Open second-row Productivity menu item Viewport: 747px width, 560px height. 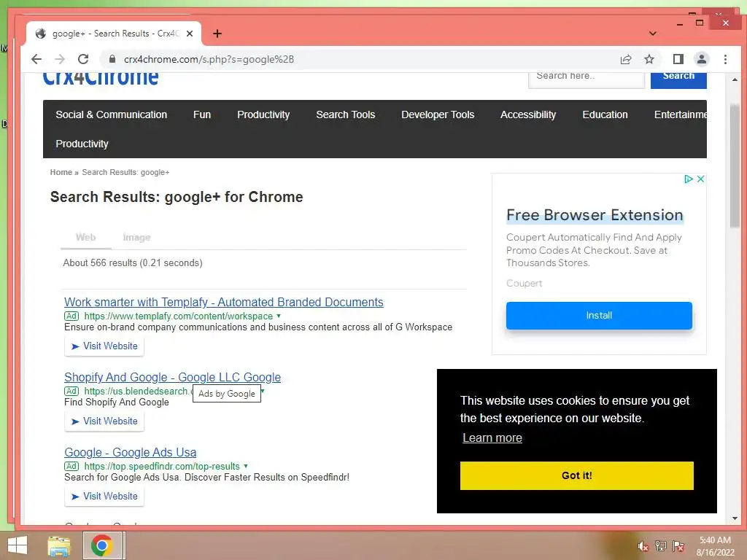pyautogui.click(x=82, y=144)
